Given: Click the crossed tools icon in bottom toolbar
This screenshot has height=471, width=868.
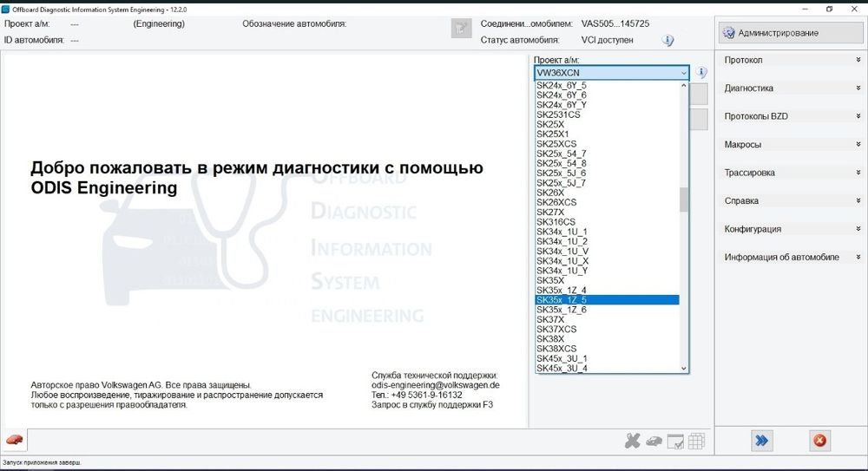Looking at the screenshot, I should pos(632,442).
